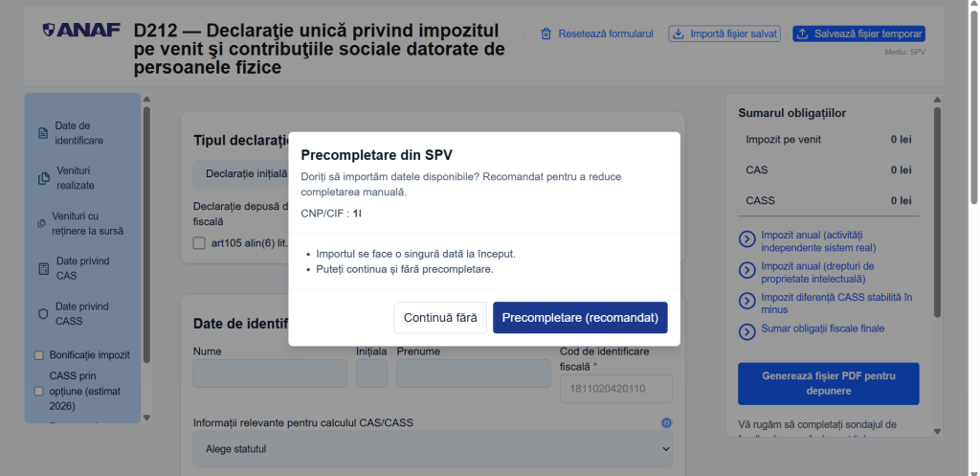Click the blue info icon for CAS/CASS information
The image size is (980, 476).
click(666, 423)
